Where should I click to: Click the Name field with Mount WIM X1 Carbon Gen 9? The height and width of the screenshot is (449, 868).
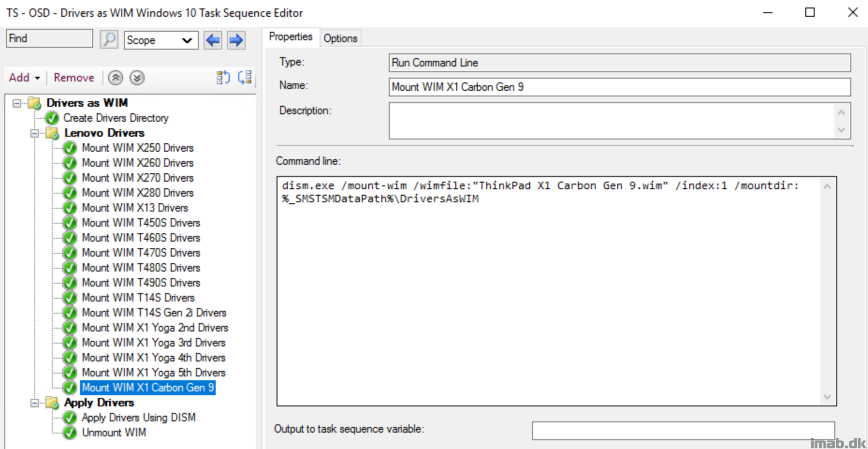620,87
